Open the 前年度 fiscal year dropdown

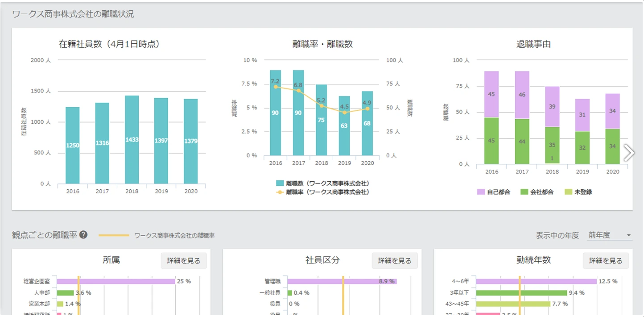pos(609,235)
